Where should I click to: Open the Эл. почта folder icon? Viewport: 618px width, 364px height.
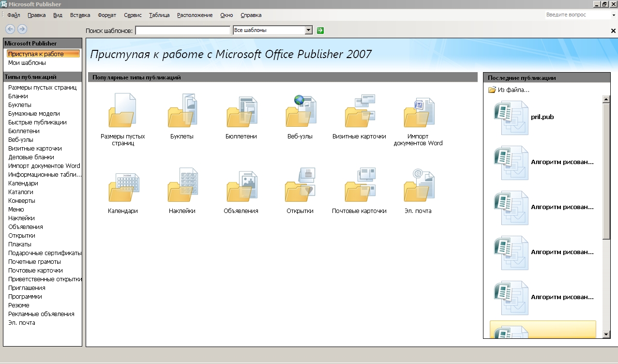point(419,185)
